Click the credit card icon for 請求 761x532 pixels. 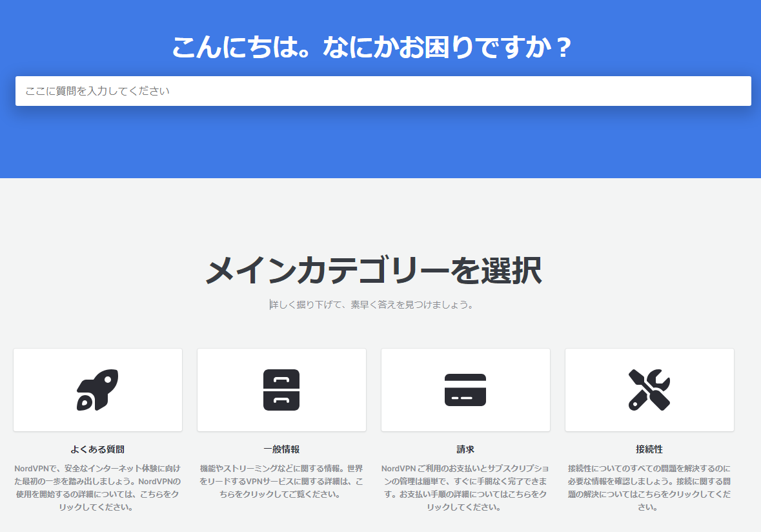tap(465, 390)
